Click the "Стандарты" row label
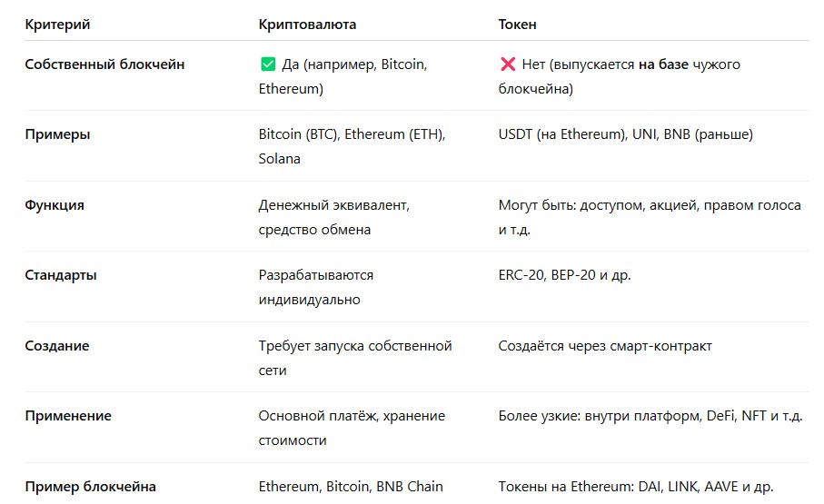Viewport: 824px width, 504px height. point(61,275)
